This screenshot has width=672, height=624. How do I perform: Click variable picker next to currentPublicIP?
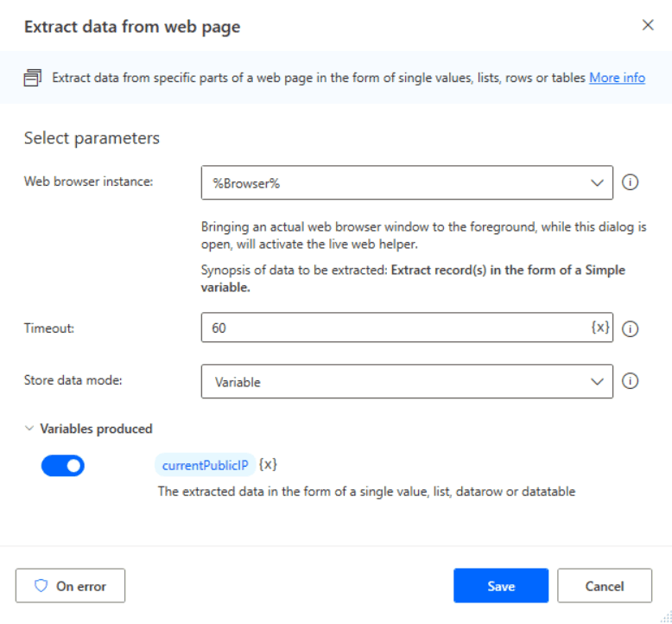269,464
